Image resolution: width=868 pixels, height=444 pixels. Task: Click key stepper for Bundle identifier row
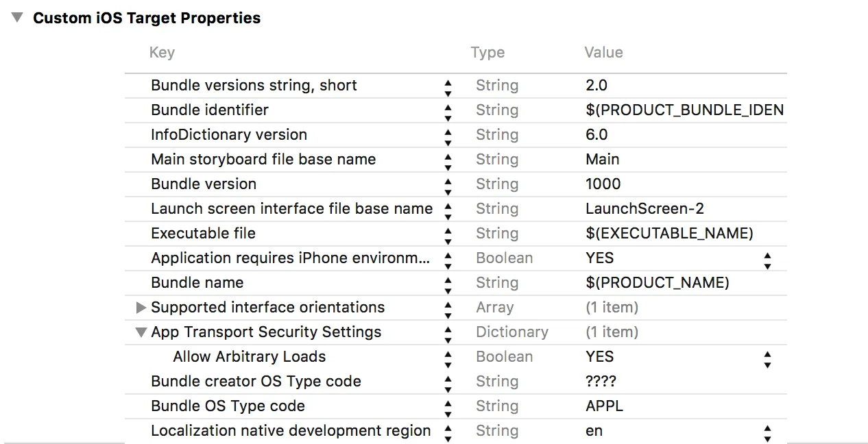(x=448, y=110)
